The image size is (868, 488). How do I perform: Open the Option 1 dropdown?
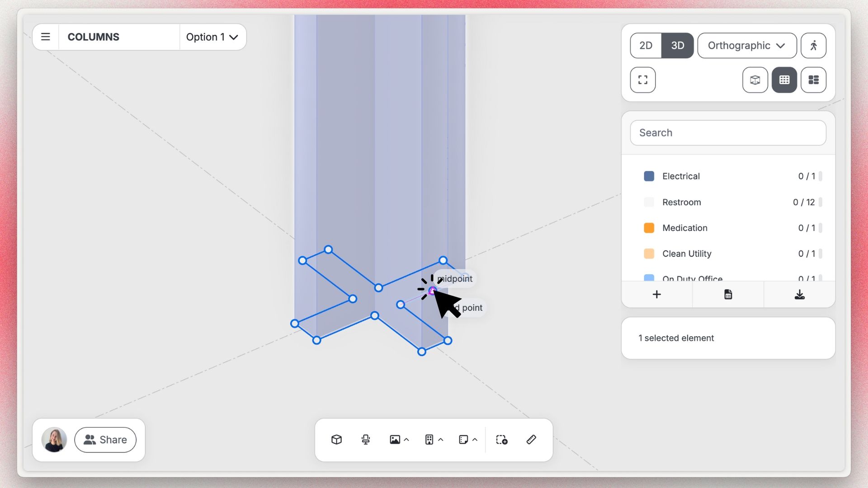point(212,37)
